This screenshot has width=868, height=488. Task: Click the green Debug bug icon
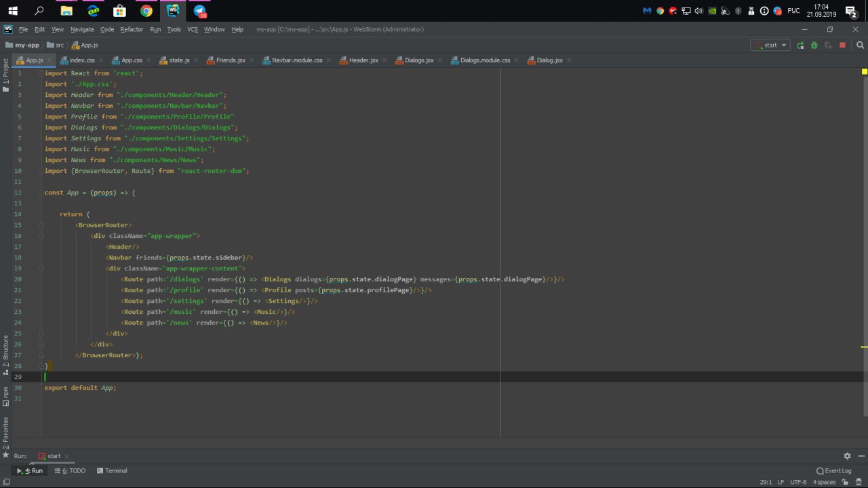click(814, 45)
